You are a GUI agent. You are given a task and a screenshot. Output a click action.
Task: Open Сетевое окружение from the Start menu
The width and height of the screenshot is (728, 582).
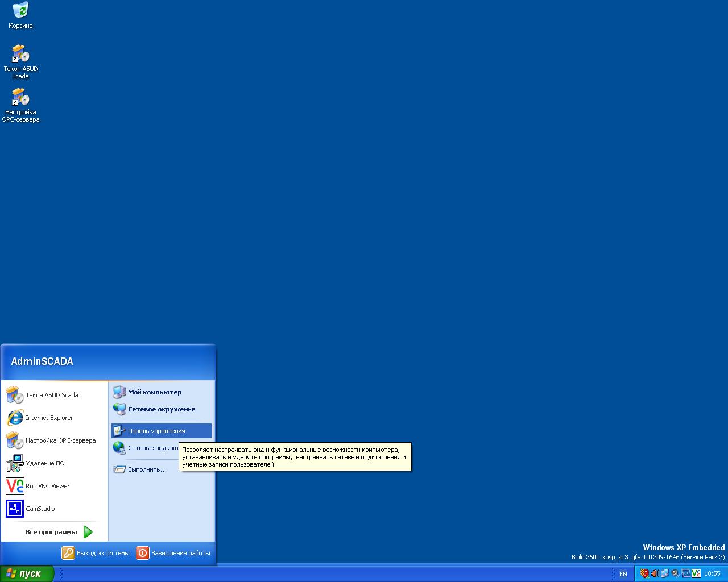click(x=161, y=409)
